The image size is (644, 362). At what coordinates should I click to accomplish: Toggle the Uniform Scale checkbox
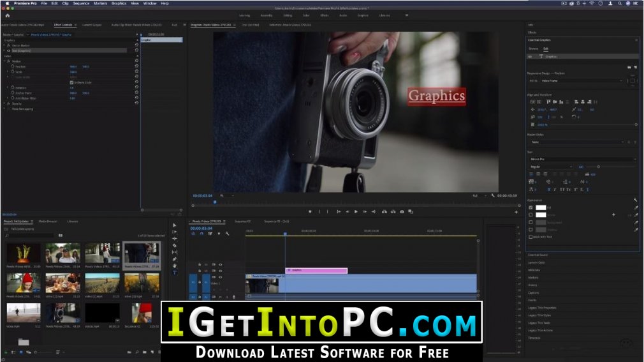coord(71,83)
